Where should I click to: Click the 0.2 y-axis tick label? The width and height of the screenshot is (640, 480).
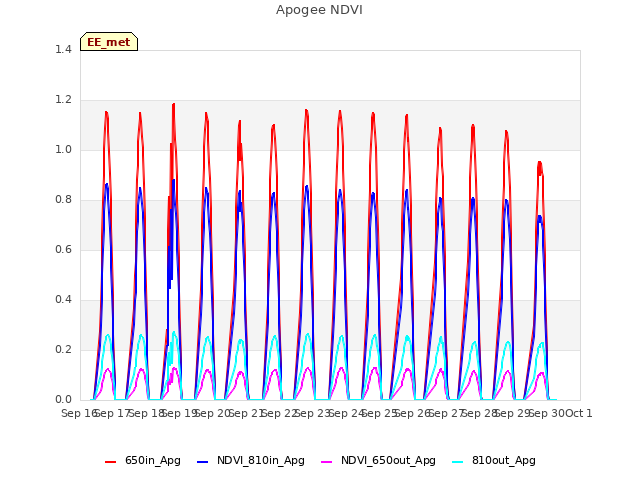point(63,349)
